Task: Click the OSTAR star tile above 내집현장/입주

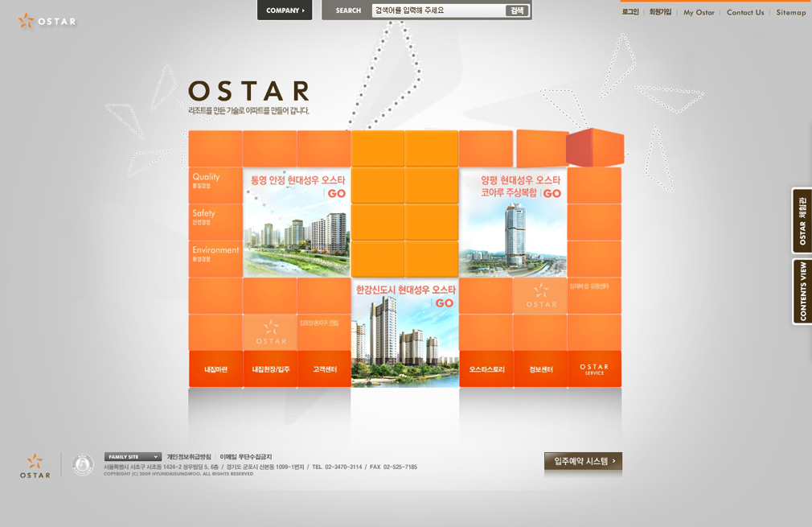Action: tap(270, 332)
